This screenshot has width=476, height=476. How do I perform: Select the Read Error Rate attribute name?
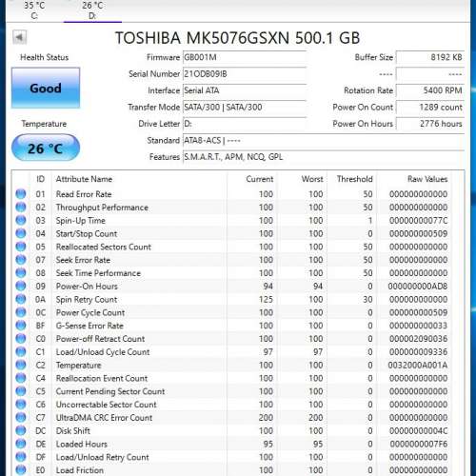click(84, 194)
